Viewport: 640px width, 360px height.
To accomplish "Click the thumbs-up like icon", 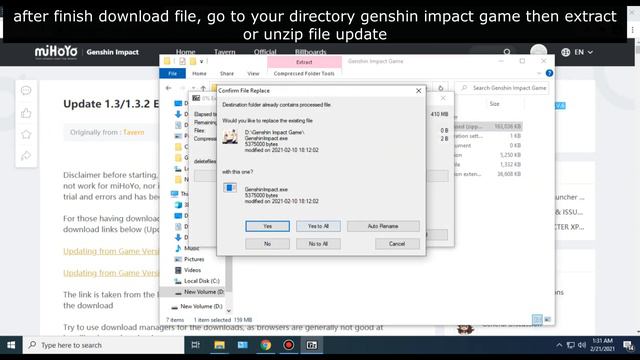I will pyautogui.click(x=26, y=113).
